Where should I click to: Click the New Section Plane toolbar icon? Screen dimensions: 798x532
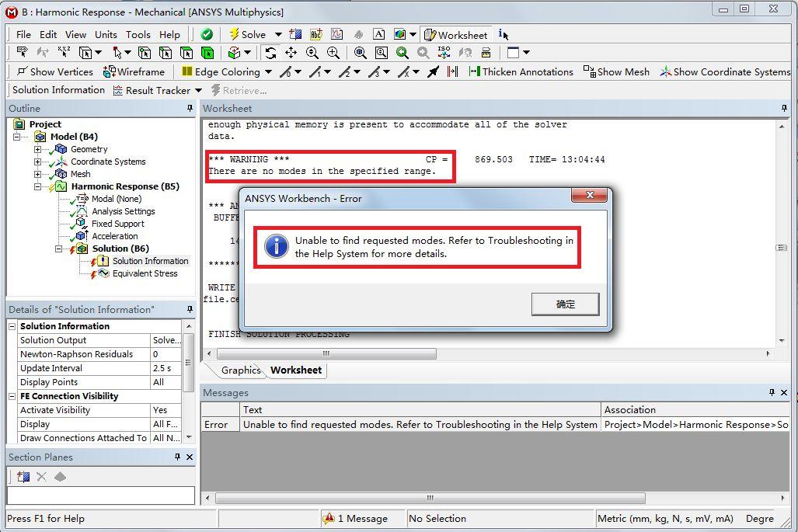pos(295,35)
